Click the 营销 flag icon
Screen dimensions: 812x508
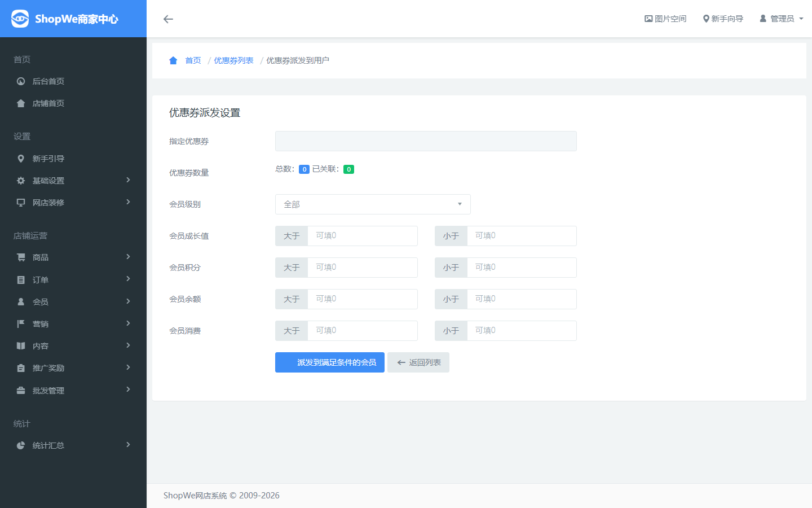point(21,324)
